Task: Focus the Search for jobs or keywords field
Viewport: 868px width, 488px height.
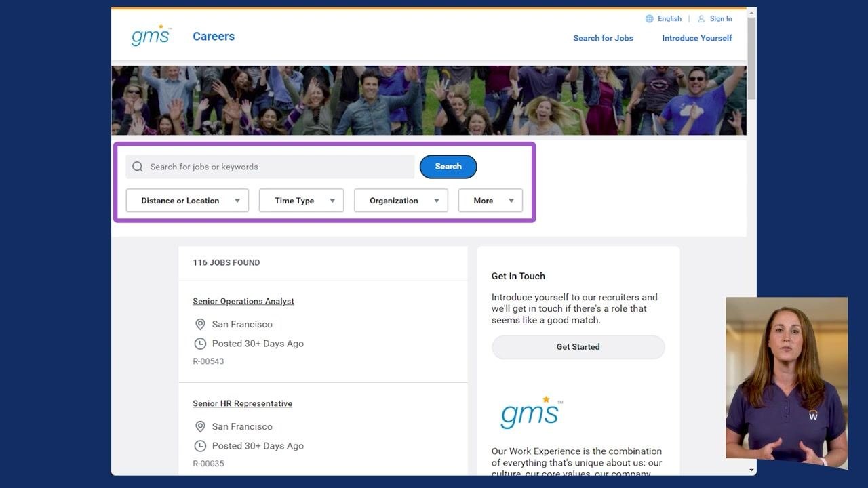Action: pos(270,167)
